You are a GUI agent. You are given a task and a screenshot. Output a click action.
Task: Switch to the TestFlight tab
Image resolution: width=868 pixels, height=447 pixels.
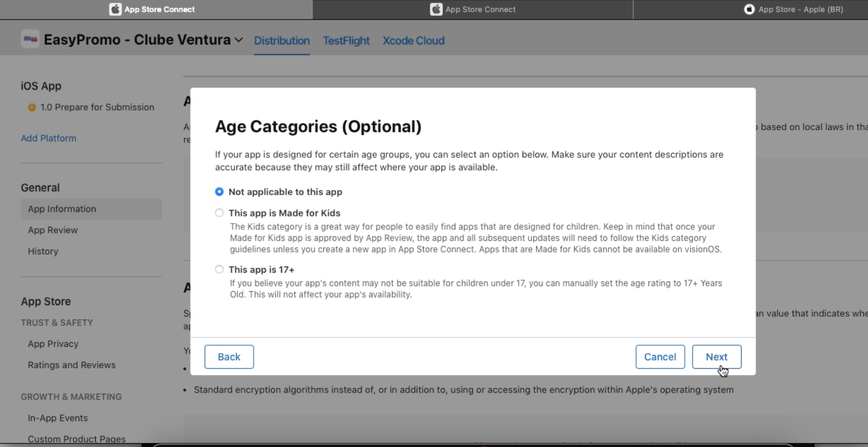(x=346, y=41)
